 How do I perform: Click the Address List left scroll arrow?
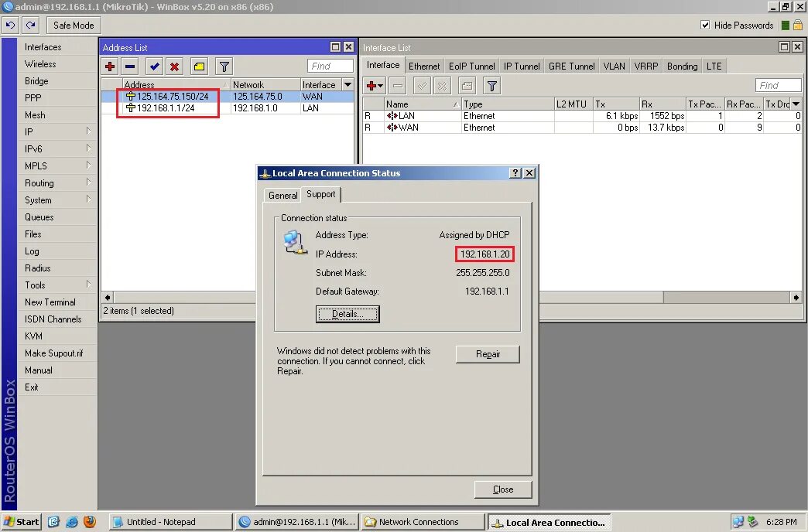tap(107, 297)
